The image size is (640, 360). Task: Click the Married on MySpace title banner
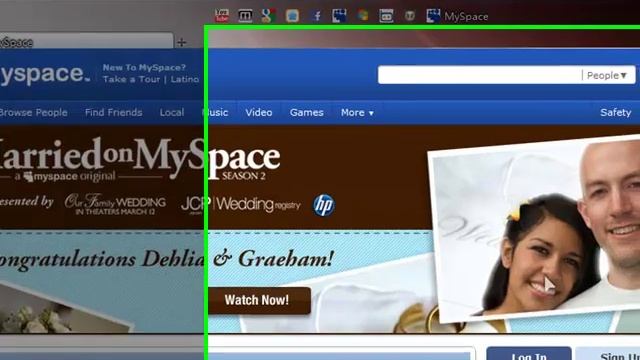coord(139,159)
